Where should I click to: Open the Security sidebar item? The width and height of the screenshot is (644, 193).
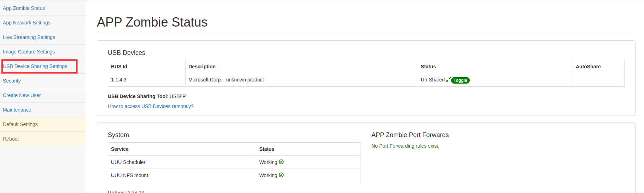coord(12,81)
